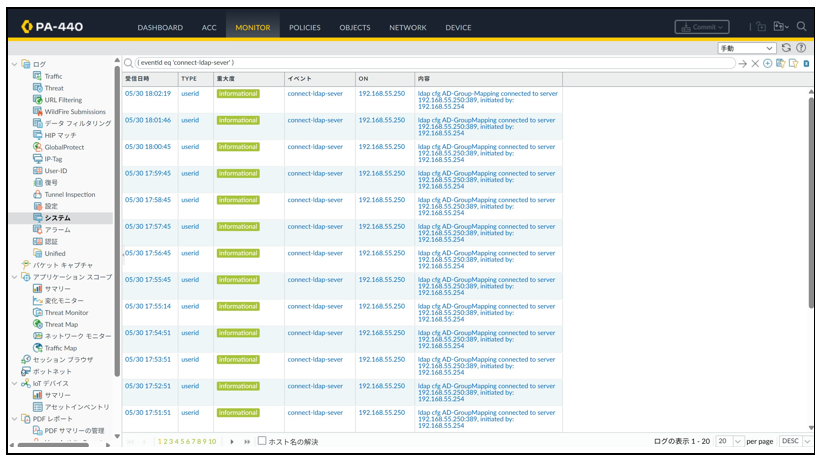The height and width of the screenshot is (460, 817).
Task: Collapse PDF レポート tree node
Action: [x=14, y=419]
